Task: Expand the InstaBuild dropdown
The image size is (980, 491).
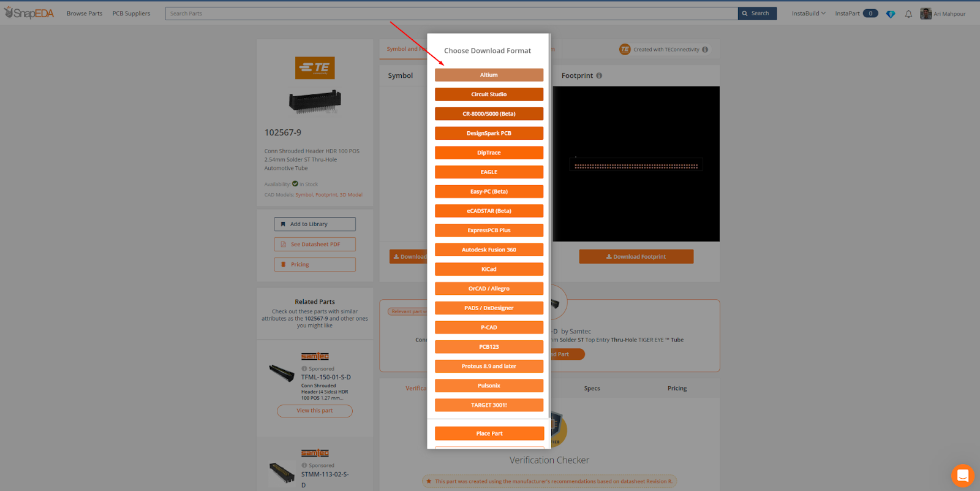Action: click(809, 13)
